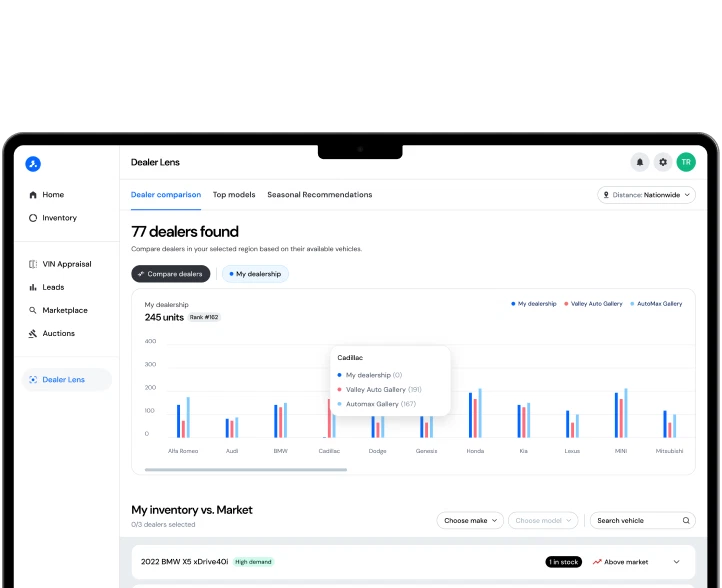This screenshot has height=588, width=722.
Task: Click the red Above market trend icon
Action: pos(597,562)
